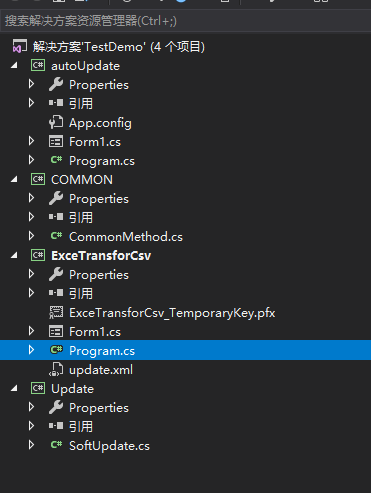Click the update.xml file icon
This screenshot has width=371, height=493.
pos(56,369)
